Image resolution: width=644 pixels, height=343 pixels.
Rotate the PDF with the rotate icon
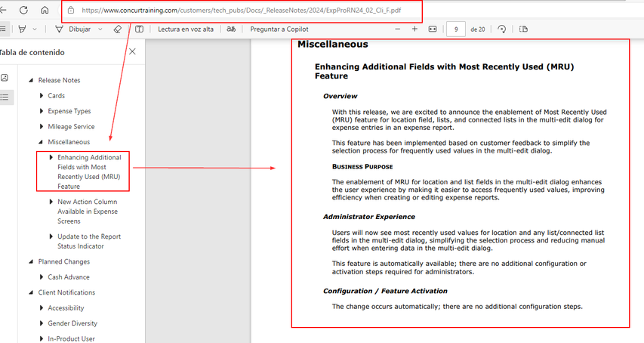coord(501,29)
